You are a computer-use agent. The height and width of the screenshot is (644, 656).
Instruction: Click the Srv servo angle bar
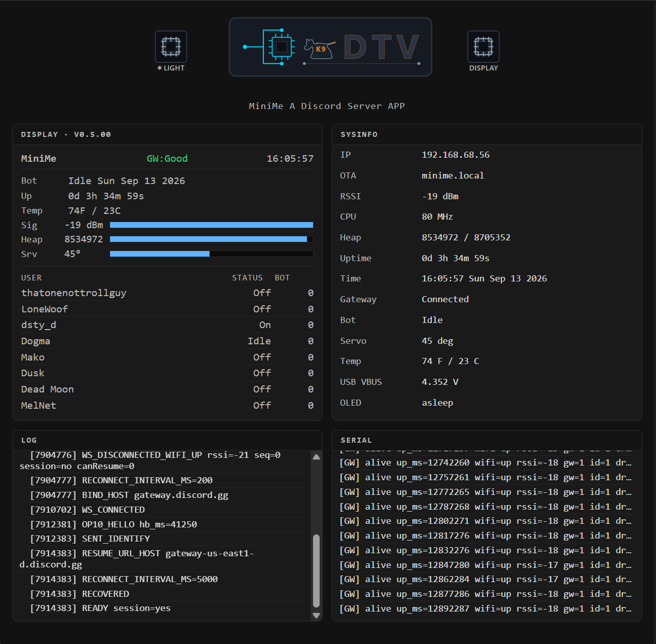click(x=212, y=254)
